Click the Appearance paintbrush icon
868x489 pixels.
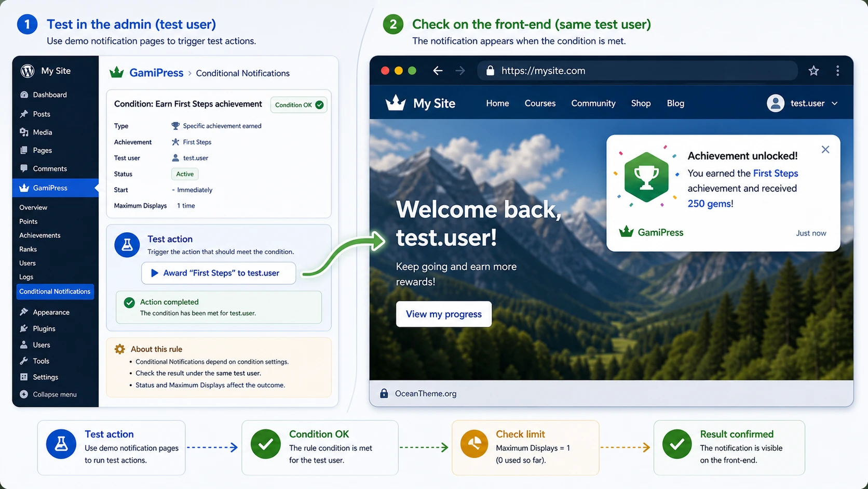(x=24, y=312)
